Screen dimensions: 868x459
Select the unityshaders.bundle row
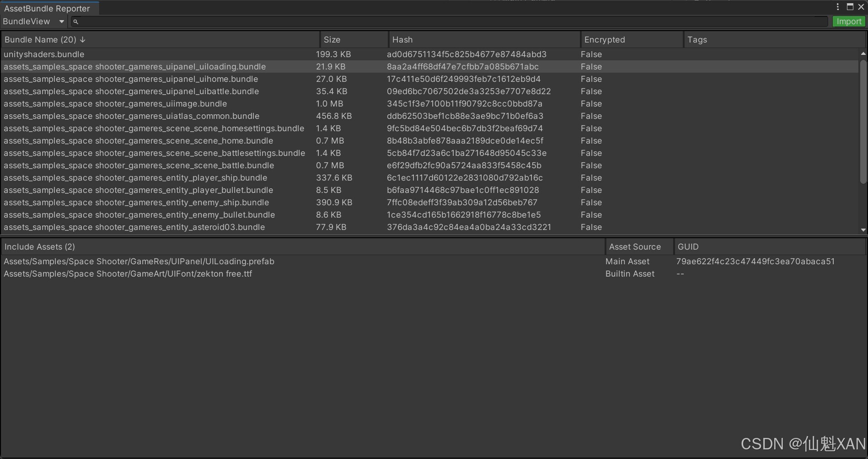point(44,54)
